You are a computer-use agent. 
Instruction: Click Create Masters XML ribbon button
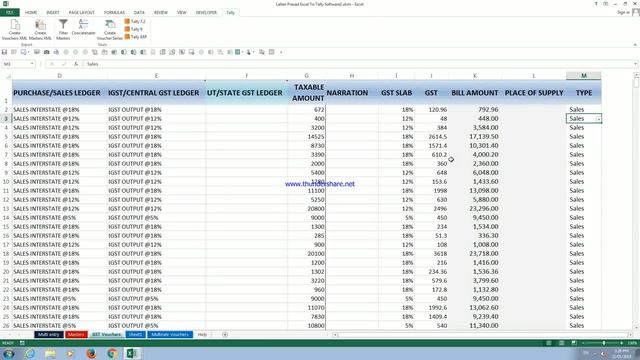point(40,30)
